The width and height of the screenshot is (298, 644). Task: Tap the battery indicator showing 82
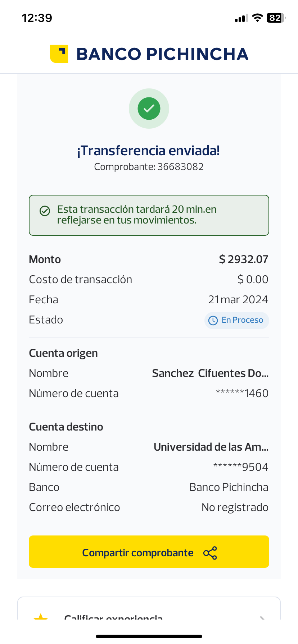(x=275, y=18)
